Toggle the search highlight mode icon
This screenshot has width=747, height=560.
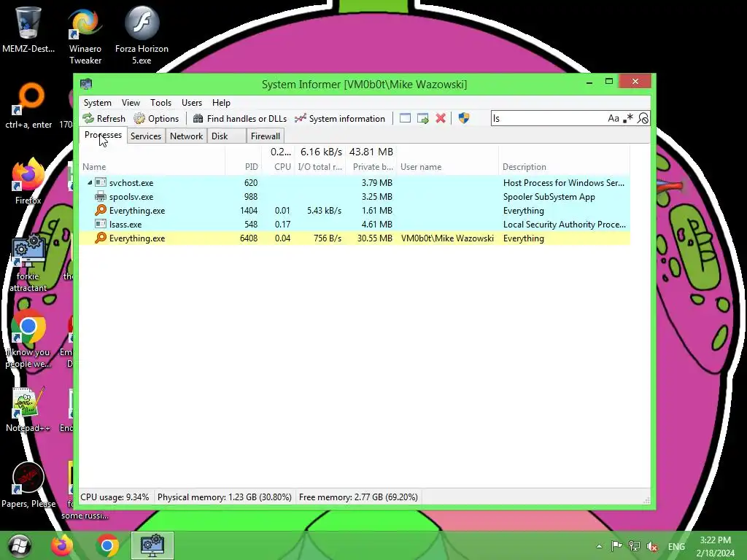643,118
